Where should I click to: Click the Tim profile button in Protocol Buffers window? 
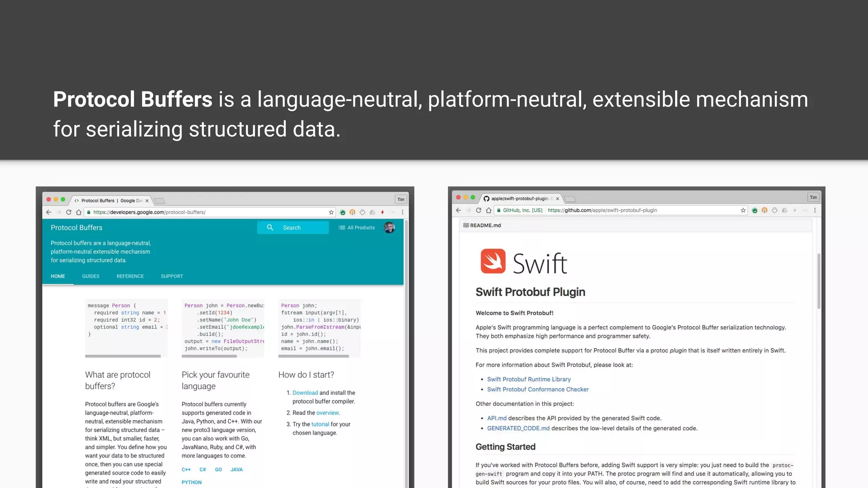[401, 200]
